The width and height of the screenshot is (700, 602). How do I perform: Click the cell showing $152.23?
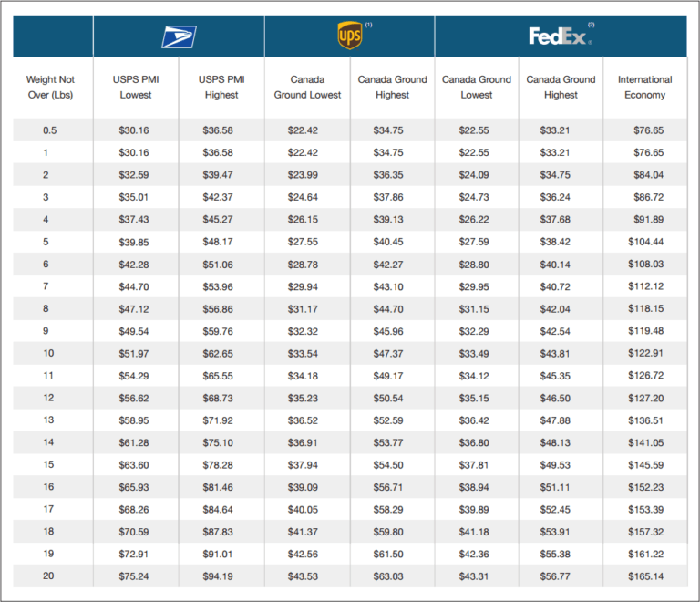coord(645,487)
